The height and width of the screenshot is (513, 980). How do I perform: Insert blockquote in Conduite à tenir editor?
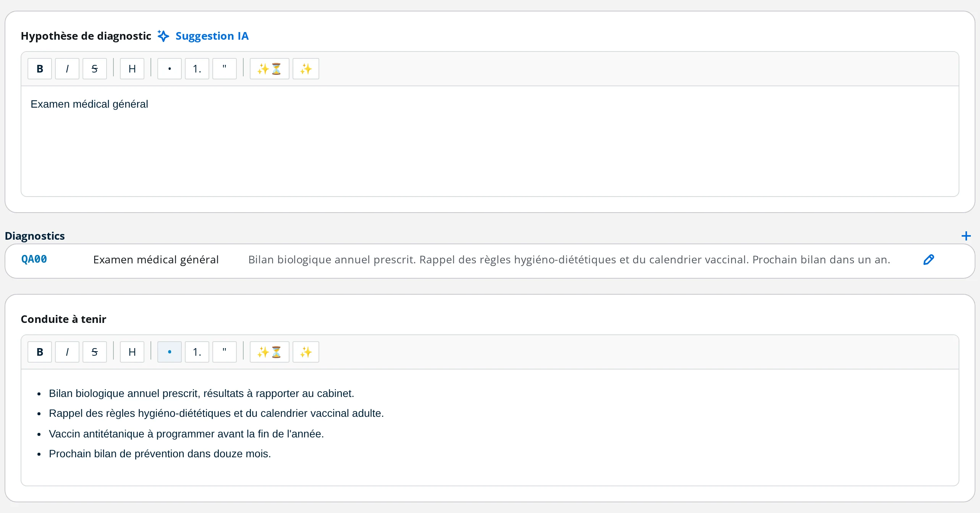[x=225, y=352]
